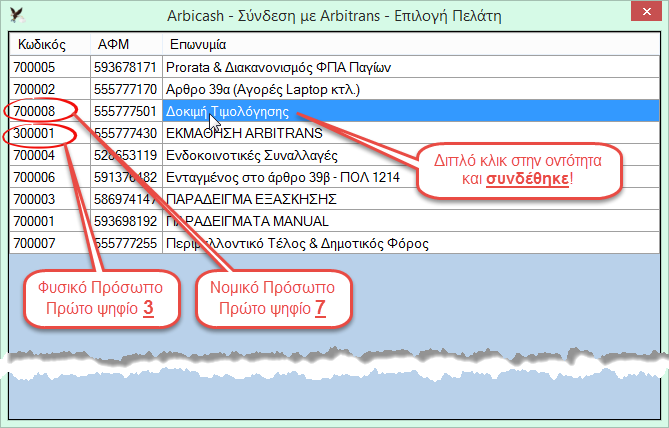The width and height of the screenshot is (669, 428).
Task: Sort by the Κωδικός column header
Action: (x=50, y=44)
